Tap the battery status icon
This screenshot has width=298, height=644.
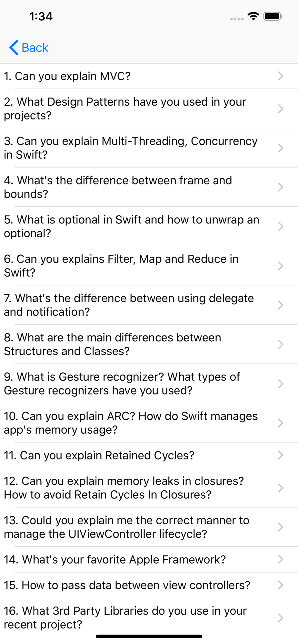pos(273,16)
